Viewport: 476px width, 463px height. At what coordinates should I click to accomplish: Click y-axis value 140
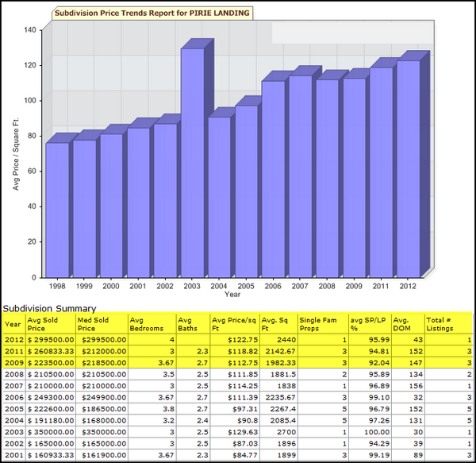[x=30, y=29]
